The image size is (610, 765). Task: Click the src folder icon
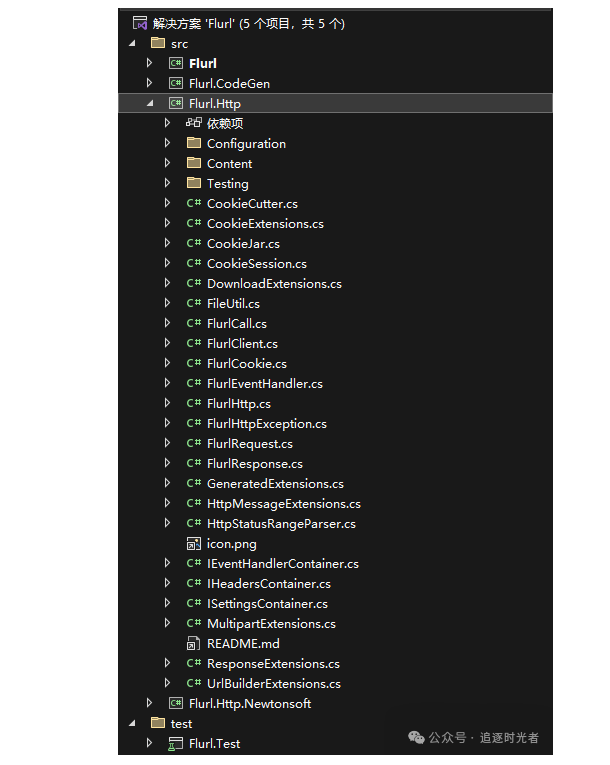coord(158,43)
